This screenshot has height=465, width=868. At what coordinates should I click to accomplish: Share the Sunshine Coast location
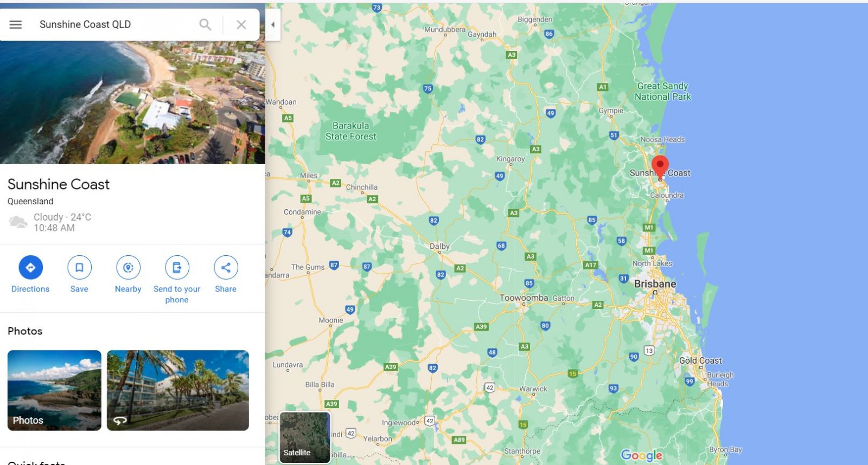click(x=226, y=274)
